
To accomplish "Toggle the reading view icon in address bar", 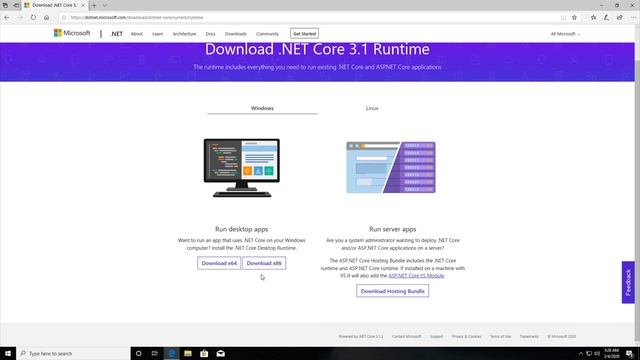I will click(x=563, y=18).
